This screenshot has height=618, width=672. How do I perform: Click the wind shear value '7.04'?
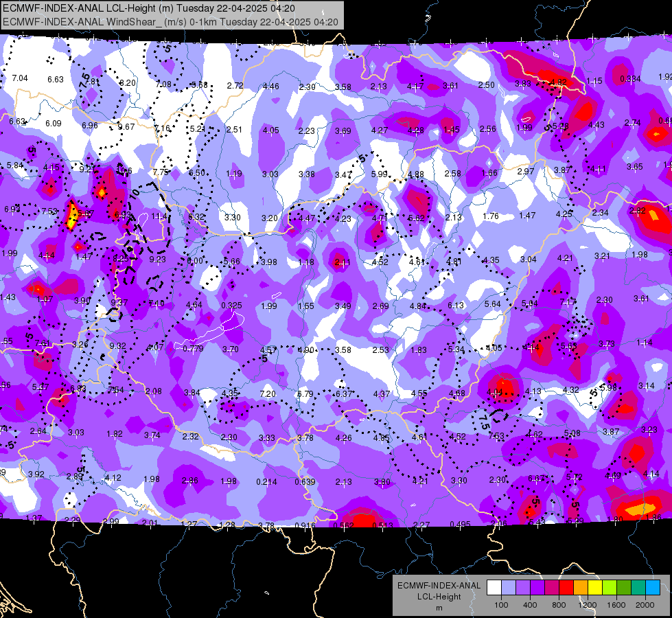pyautogui.click(x=20, y=78)
